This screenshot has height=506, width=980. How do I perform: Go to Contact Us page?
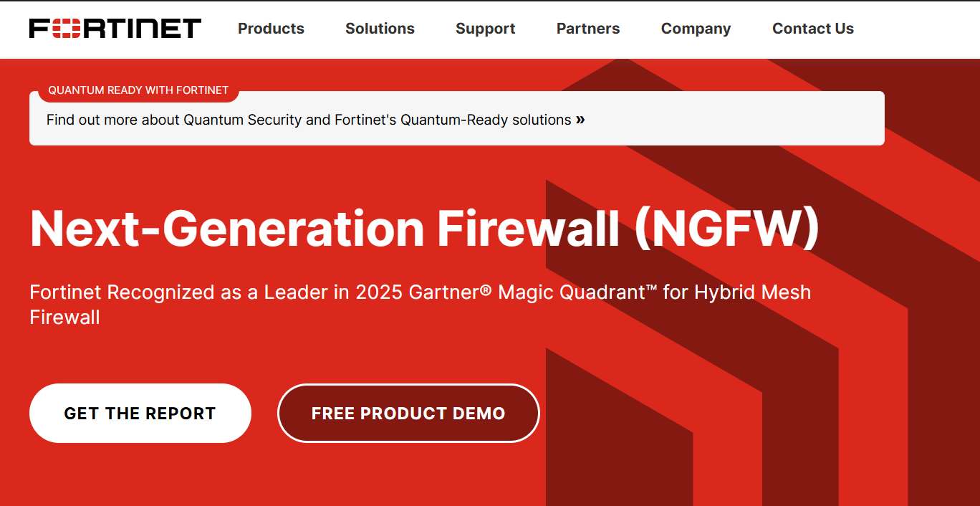point(812,29)
